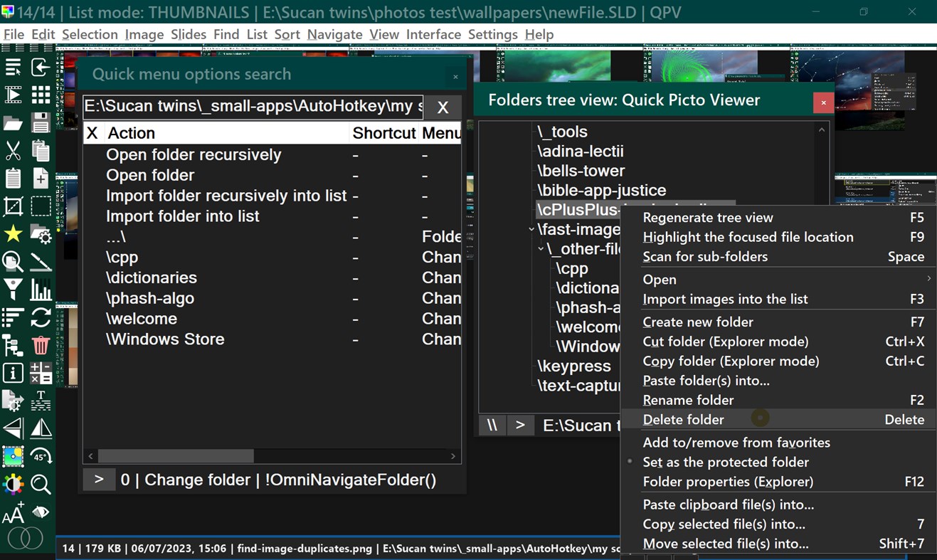937x560 pixels.
Task: Click the X button beside the search field
Action: [442, 107]
